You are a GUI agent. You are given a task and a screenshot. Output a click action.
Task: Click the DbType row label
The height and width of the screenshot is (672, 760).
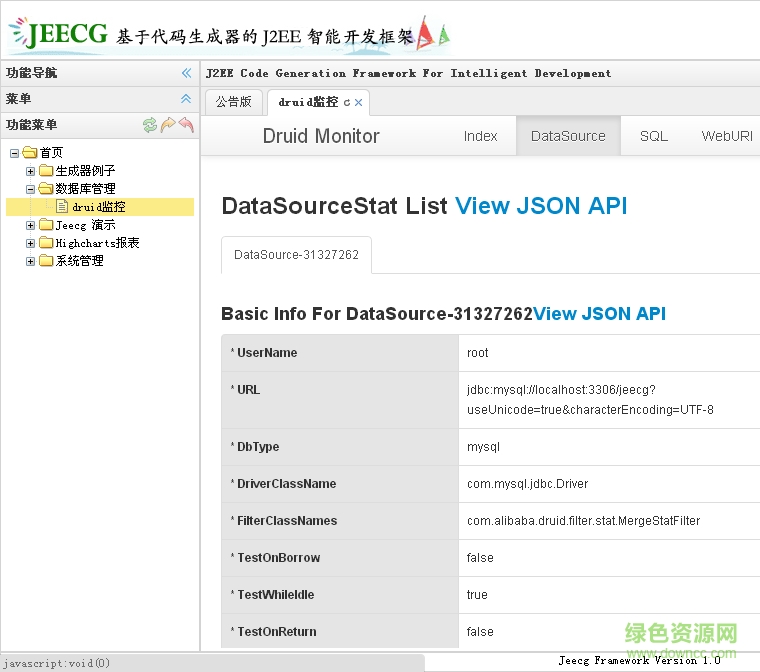click(x=258, y=447)
